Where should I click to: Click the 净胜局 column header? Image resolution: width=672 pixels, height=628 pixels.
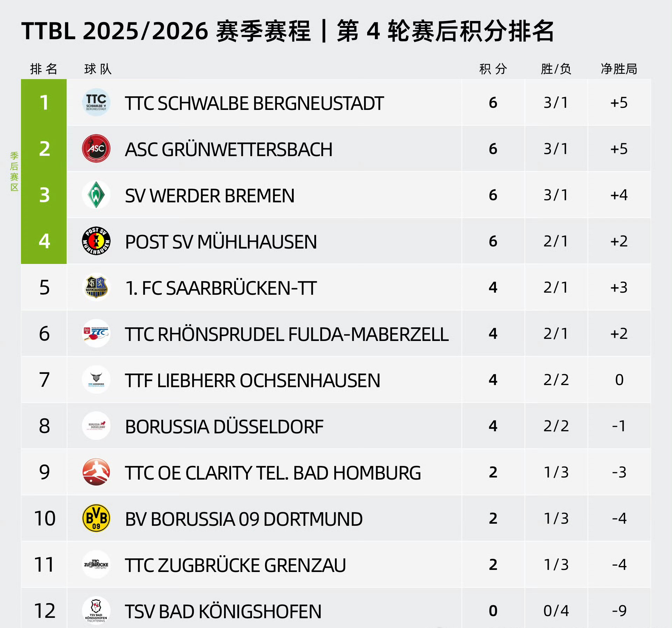619,69
